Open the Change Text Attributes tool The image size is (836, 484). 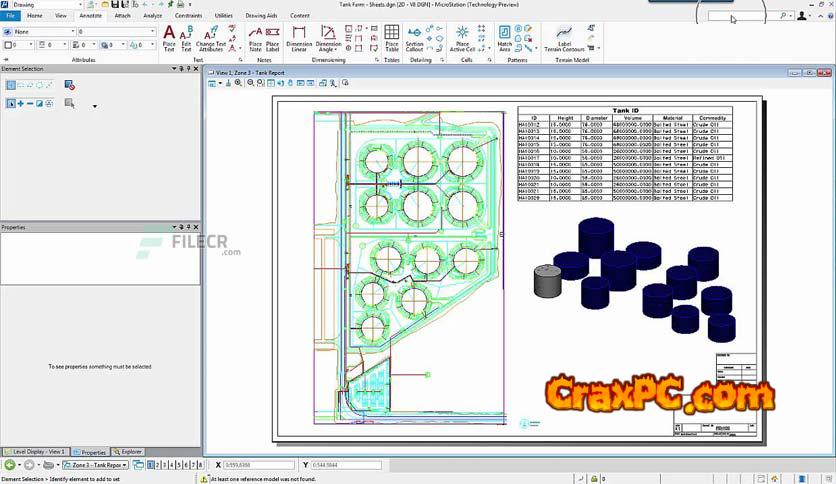(x=210, y=38)
